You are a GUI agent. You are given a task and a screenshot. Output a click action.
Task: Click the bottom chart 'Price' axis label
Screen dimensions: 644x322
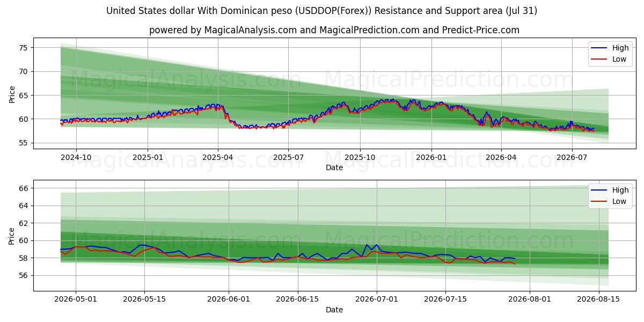coord(12,236)
